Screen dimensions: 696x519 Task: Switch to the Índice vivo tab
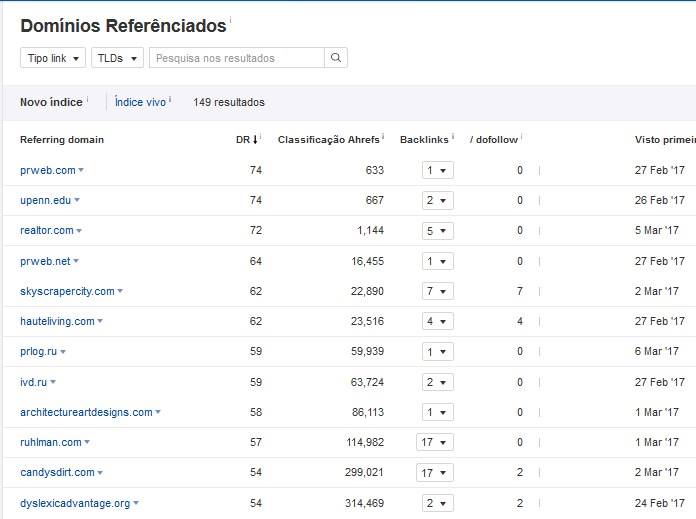(x=140, y=102)
